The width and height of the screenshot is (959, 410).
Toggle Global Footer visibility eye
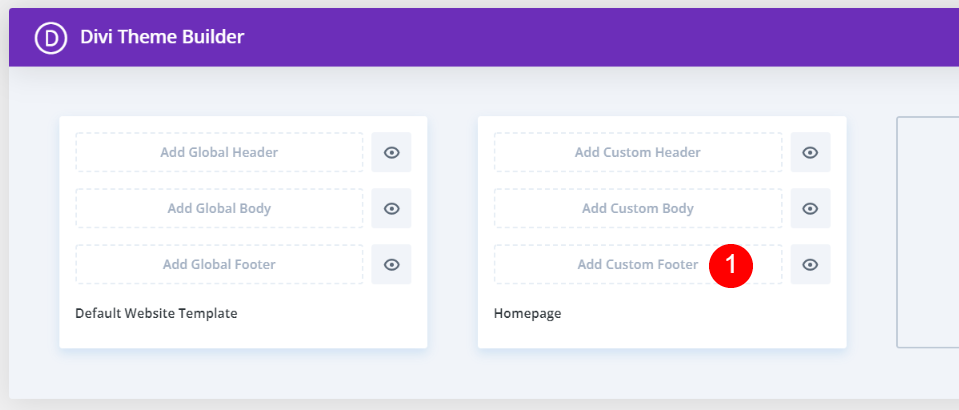coord(391,264)
